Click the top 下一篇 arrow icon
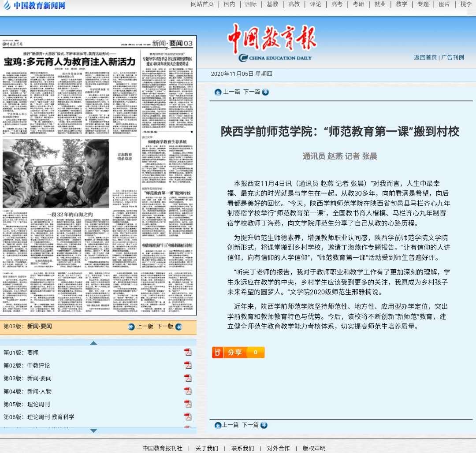This screenshot has width=476, height=453. click(x=265, y=92)
